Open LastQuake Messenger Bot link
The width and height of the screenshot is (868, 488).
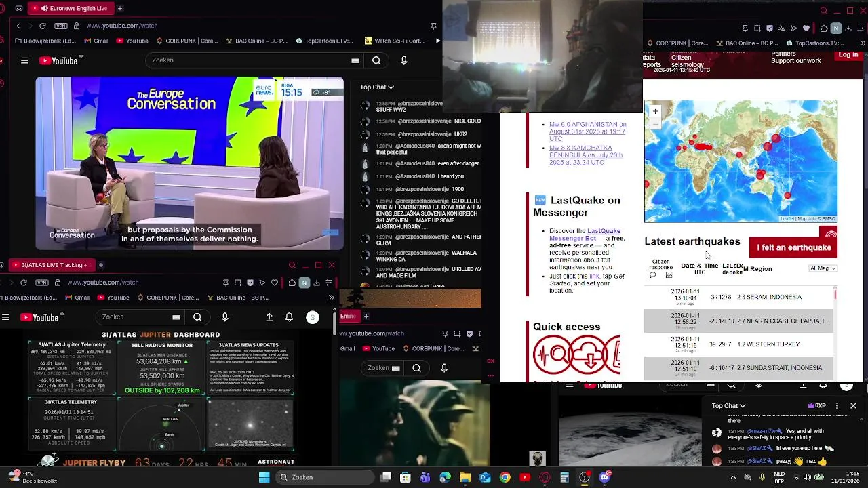[584, 235]
